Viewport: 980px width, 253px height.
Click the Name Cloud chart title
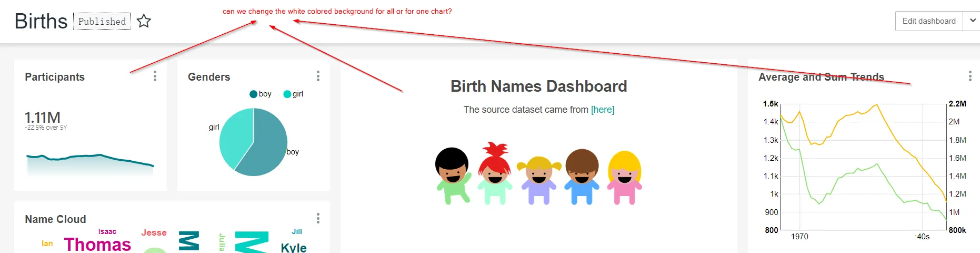[x=55, y=219]
